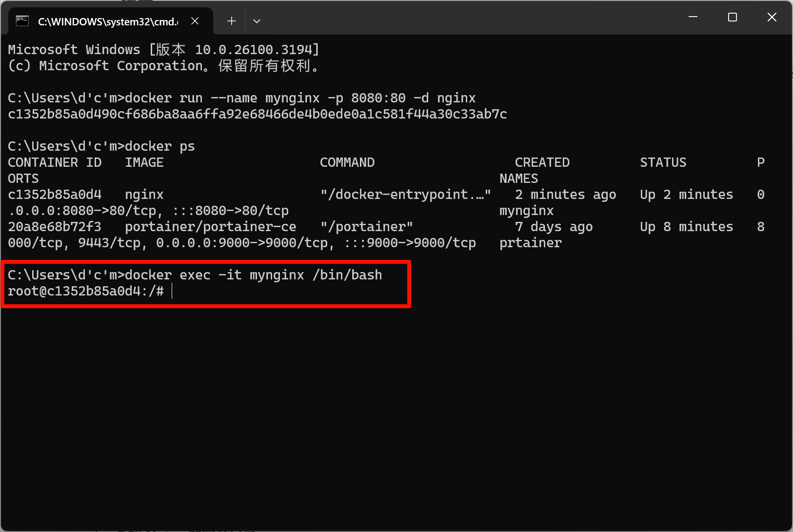Maximize the terminal window

pos(732,17)
